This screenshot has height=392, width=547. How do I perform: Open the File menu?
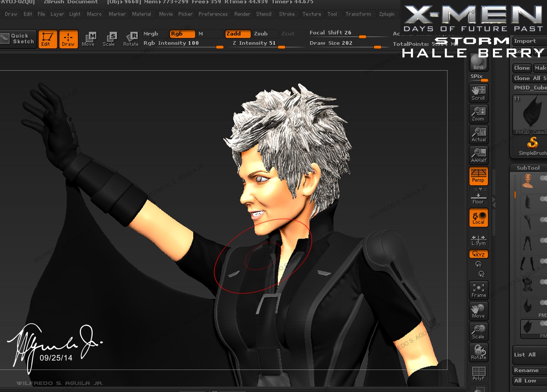click(41, 14)
